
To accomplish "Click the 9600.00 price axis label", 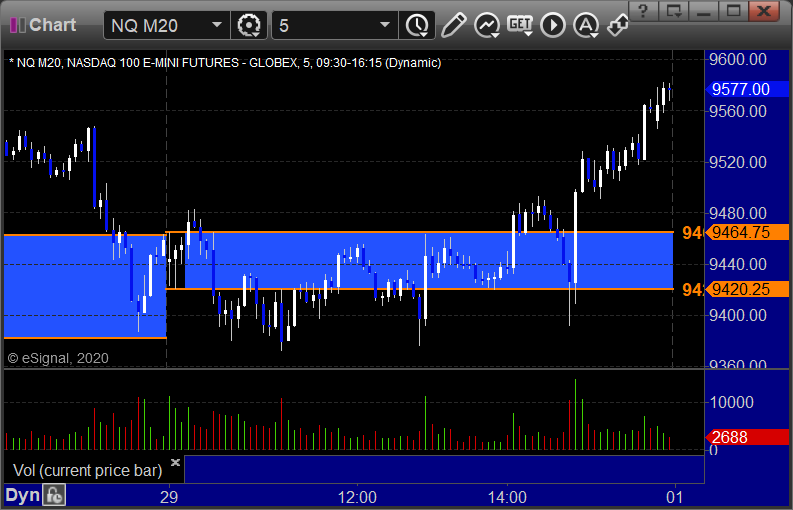I will click(x=738, y=59).
